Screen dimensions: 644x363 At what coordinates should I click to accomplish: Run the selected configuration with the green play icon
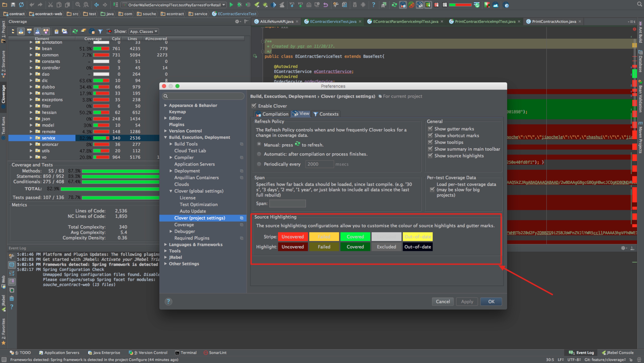[231, 5]
